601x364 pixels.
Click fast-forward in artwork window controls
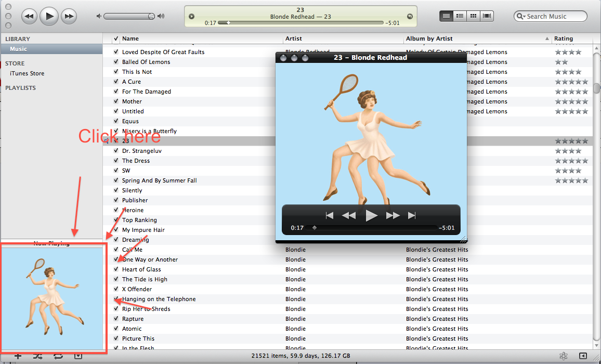(393, 216)
